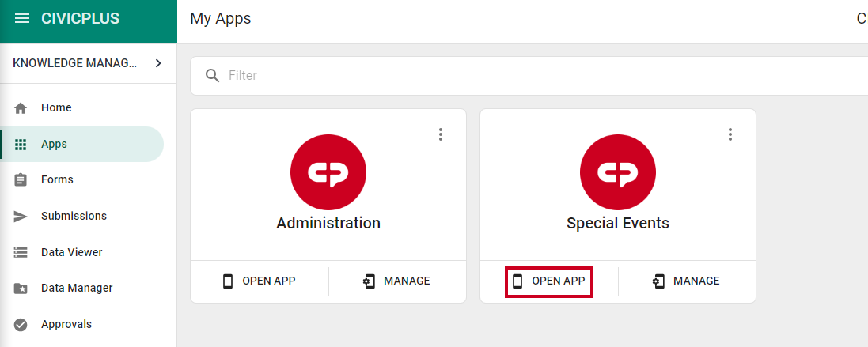Image resolution: width=868 pixels, height=347 pixels.
Task: Open the Special Events app
Action: 548,281
